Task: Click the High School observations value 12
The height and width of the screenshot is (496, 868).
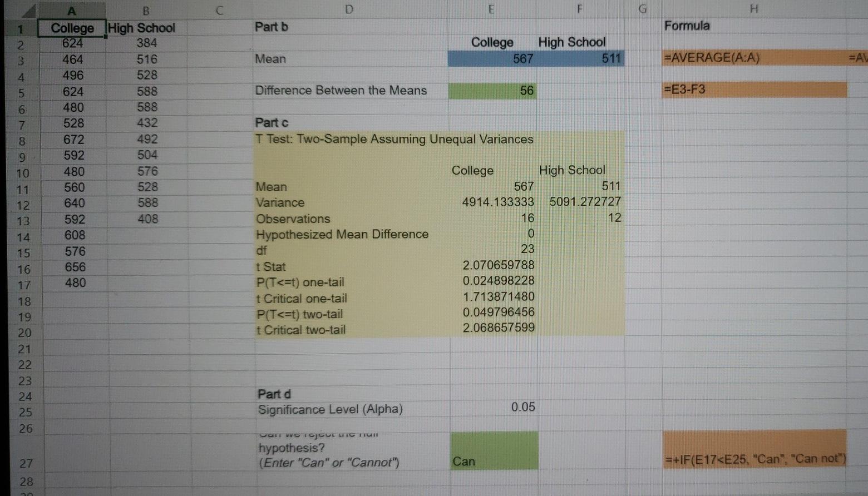Action: (x=614, y=217)
